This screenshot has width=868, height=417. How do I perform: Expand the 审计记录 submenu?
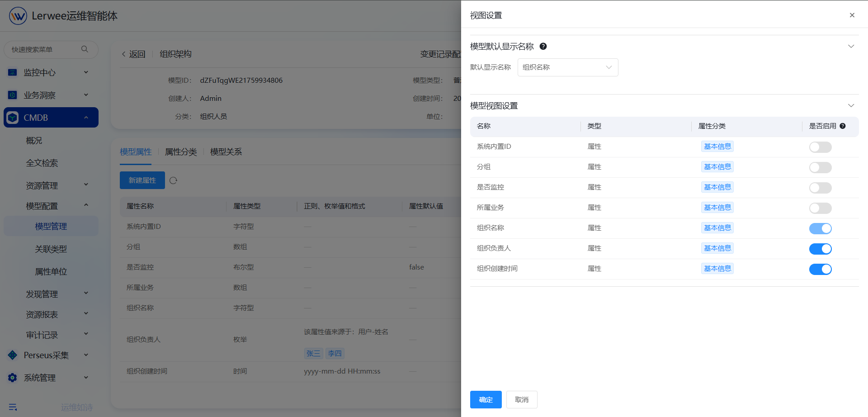tap(86, 334)
